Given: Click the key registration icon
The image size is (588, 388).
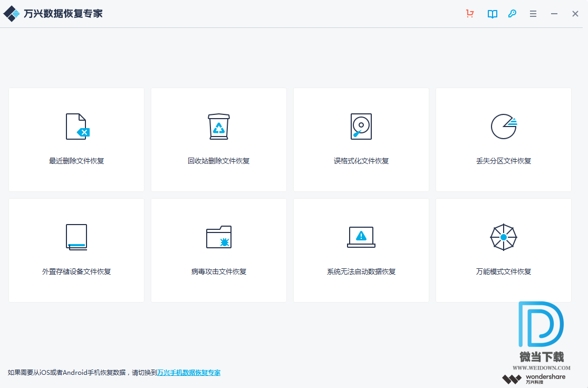Looking at the screenshot, I should pyautogui.click(x=512, y=14).
